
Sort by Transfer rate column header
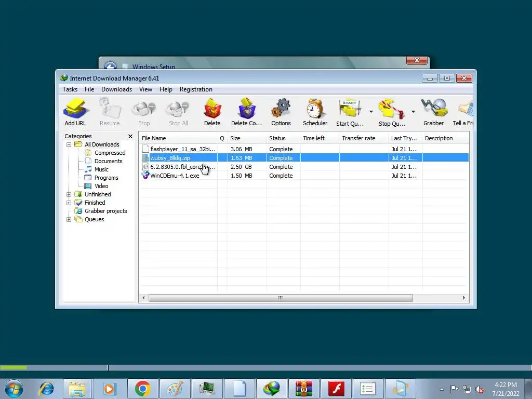(x=364, y=138)
